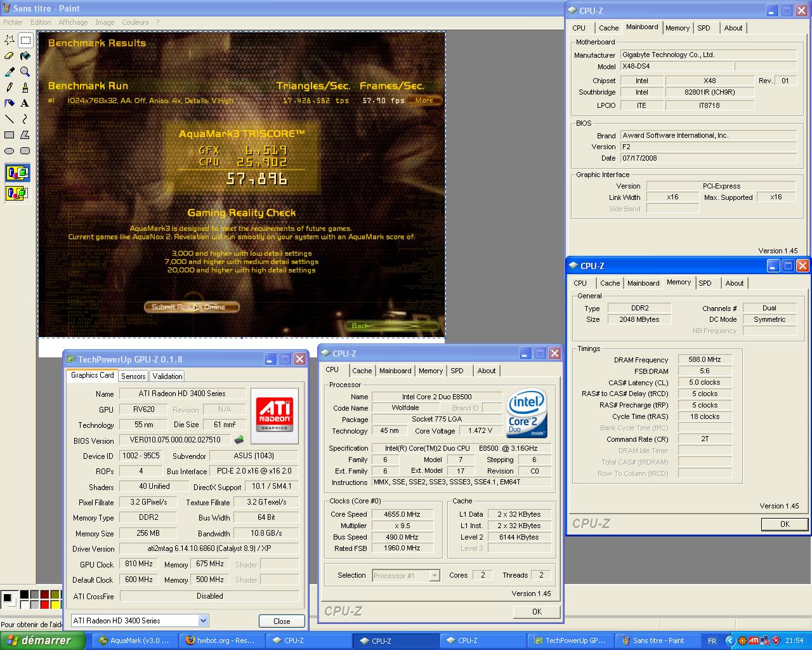Choose the Fill With Color bucket tool
This screenshot has height=650, width=812.
[25, 55]
